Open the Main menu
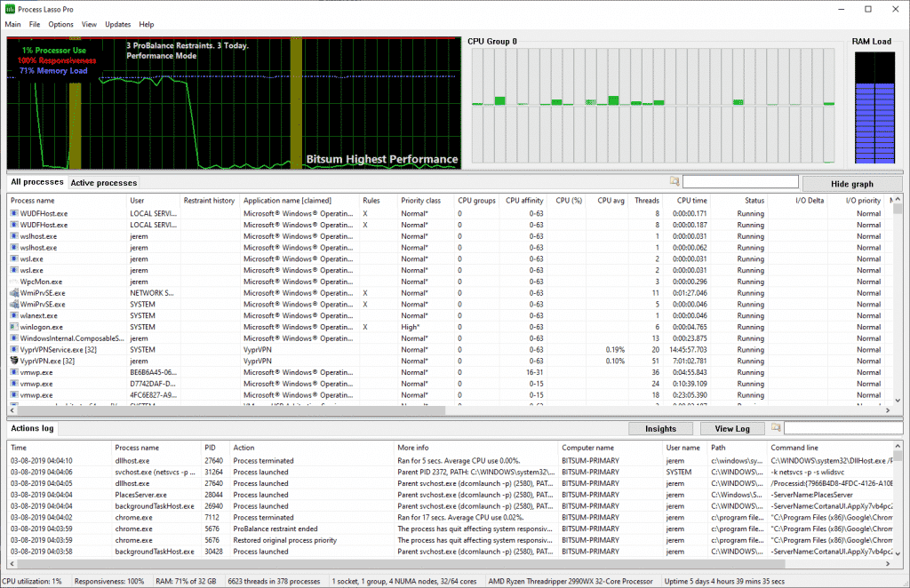The width and height of the screenshot is (910, 588). (12, 24)
